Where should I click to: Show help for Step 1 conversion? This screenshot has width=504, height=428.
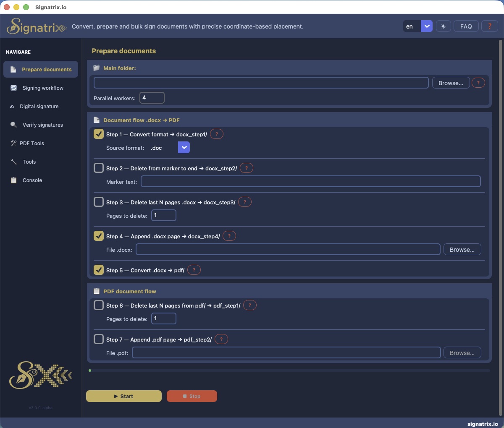[217, 134]
